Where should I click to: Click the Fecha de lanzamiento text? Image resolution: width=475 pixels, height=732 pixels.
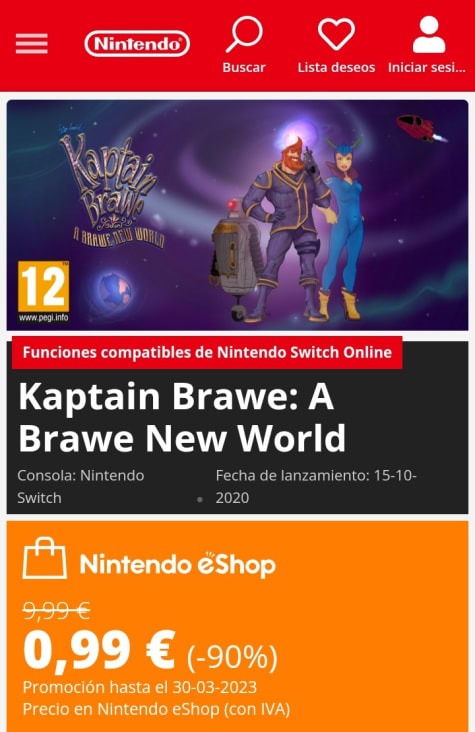[316, 487]
